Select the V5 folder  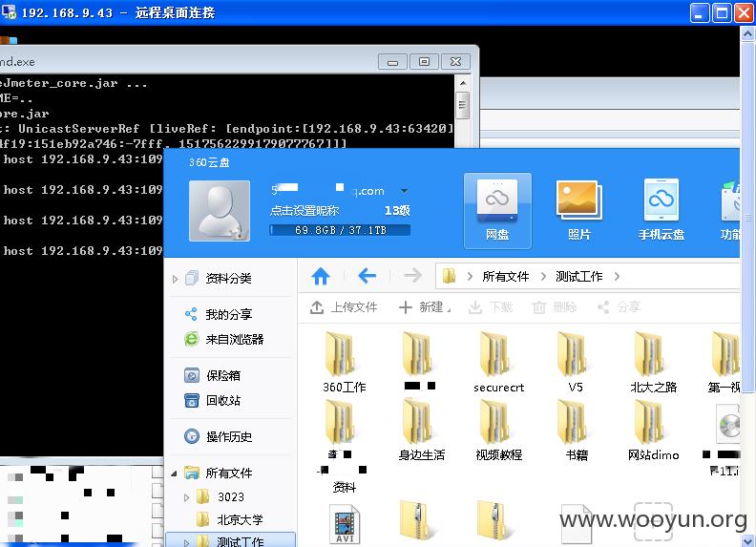[x=576, y=362]
